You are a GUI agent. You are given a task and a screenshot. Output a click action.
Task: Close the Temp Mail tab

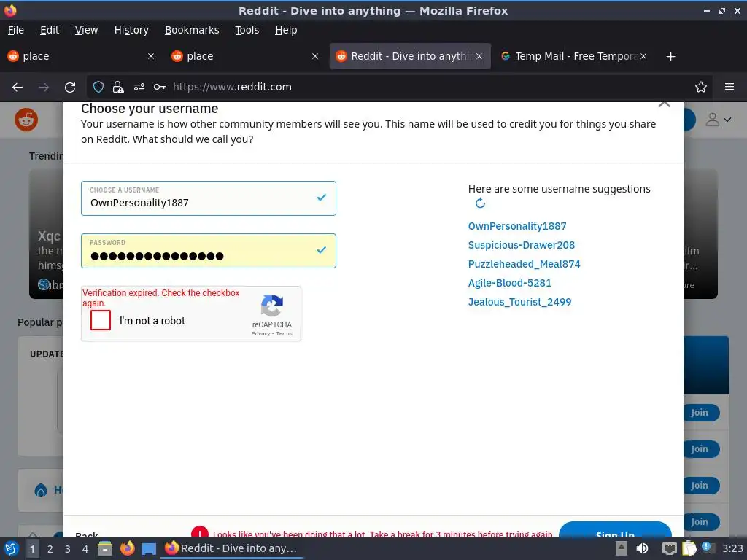pos(643,57)
